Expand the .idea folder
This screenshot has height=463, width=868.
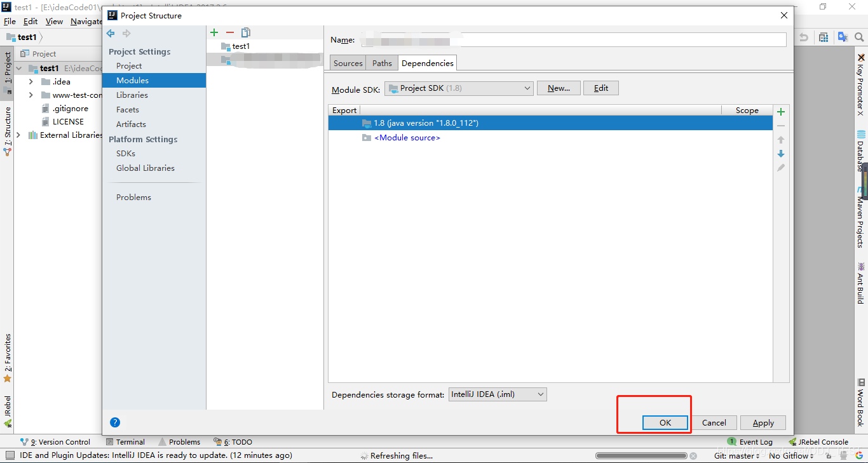tap(31, 82)
